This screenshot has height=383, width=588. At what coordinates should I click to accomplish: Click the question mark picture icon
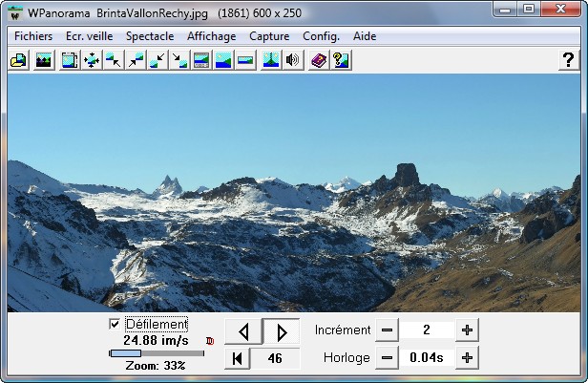[x=341, y=60]
